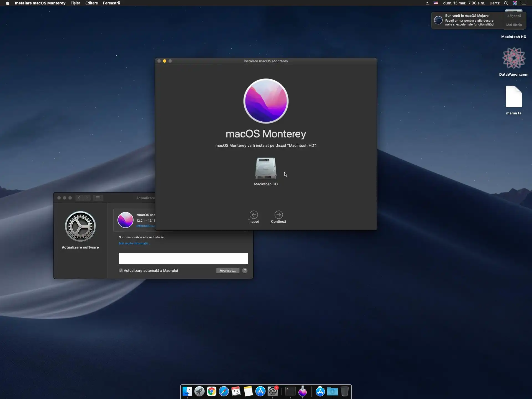Click the Avansat... button
This screenshot has height=399, width=532.
227,270
